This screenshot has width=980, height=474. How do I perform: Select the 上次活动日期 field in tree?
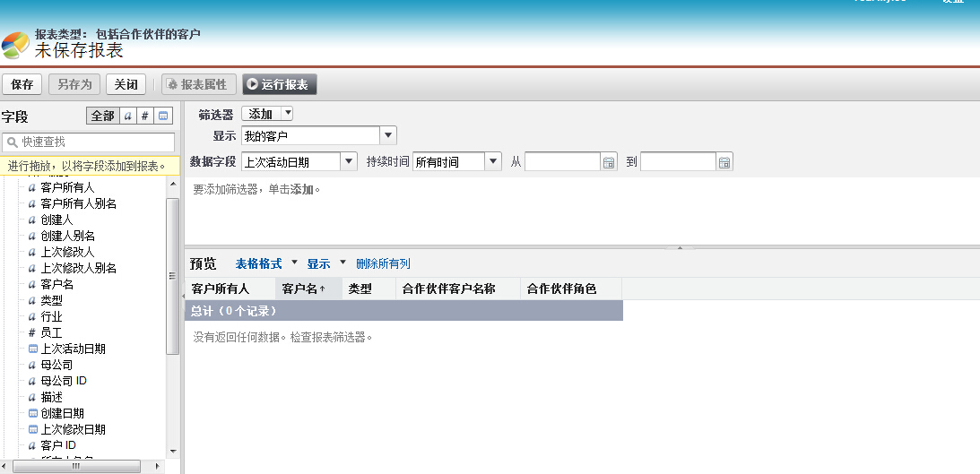point(73,349)
